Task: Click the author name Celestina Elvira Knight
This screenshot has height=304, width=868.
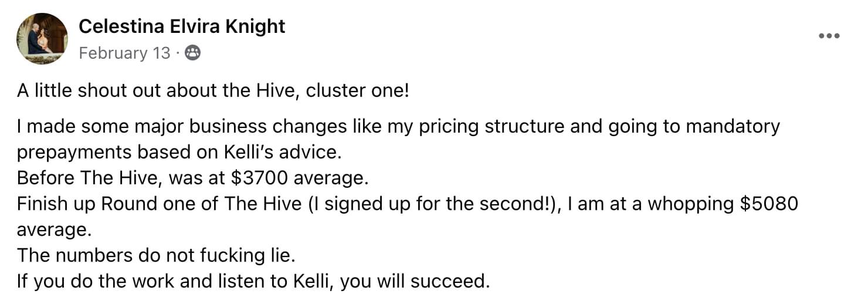Action: tap(182, 26)
